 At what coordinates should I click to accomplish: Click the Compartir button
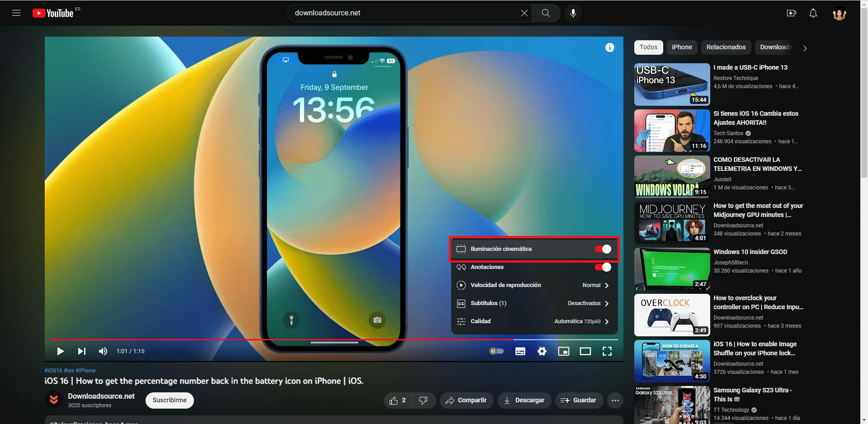click(x=466, y=400)
